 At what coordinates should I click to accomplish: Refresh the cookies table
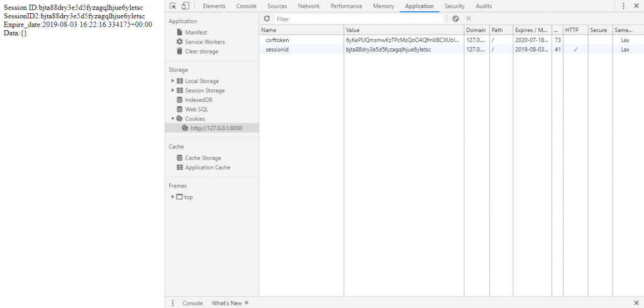267,18
